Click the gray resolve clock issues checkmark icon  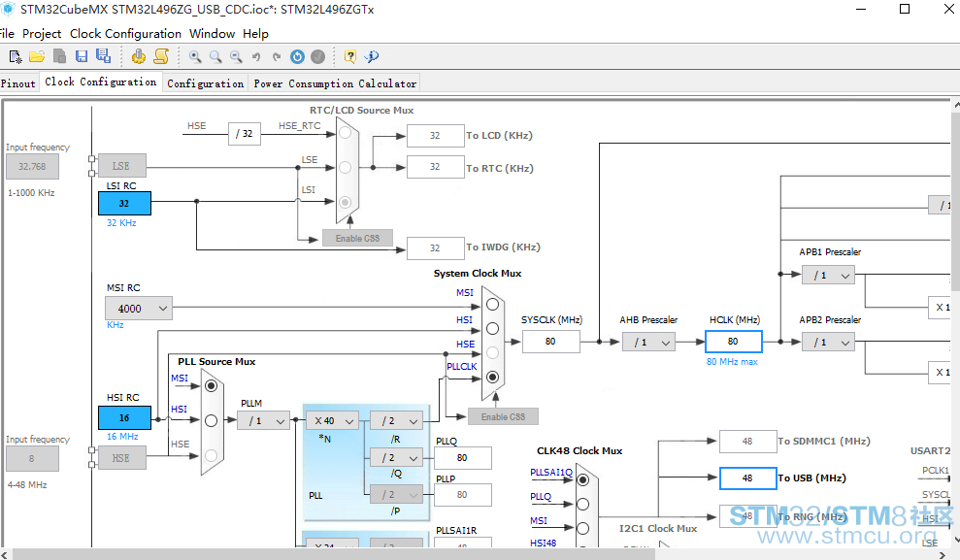click(x=317, y=57)
